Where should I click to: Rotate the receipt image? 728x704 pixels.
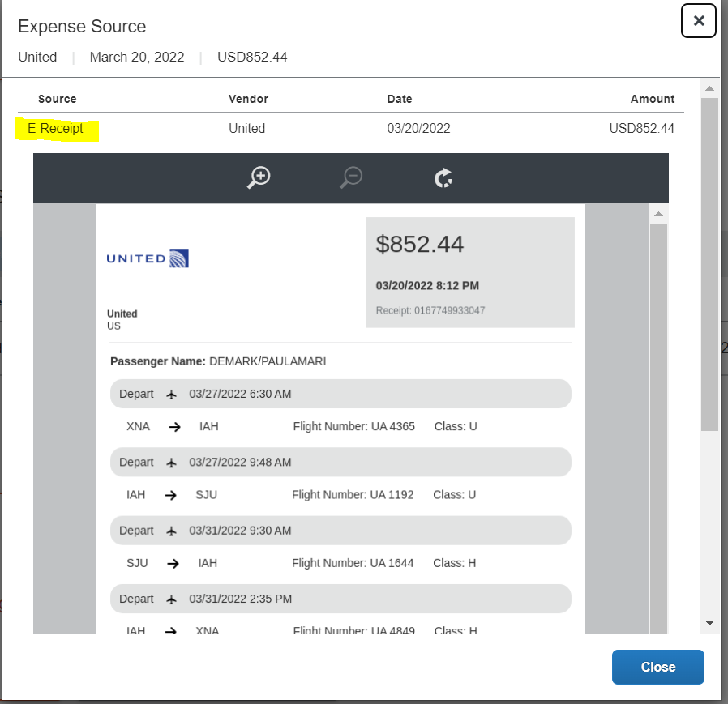tap(443, 177)
